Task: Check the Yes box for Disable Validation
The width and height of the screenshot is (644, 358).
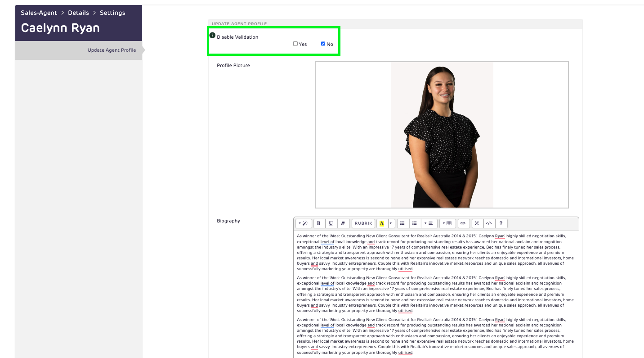Action: click(295, 44)
